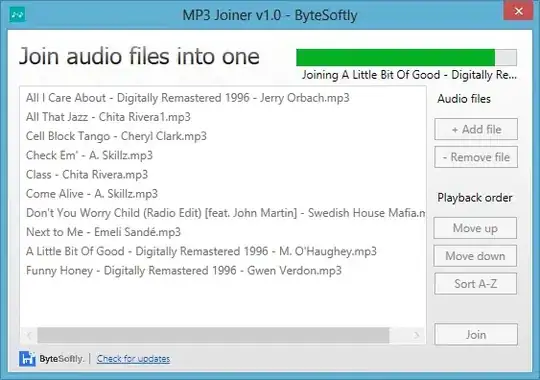
Task: Click the right arrow of horizontal scrollbar
Action: coord(416,335)
